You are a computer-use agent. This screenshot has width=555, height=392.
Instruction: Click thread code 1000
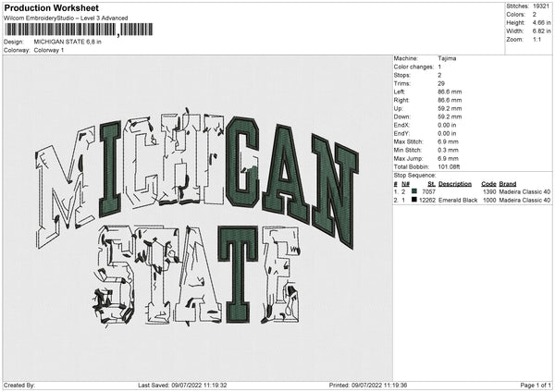[x=489, y=201]
